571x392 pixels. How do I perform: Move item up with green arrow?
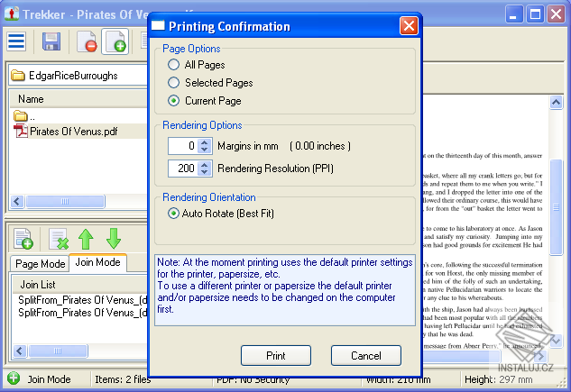[86, 239]
